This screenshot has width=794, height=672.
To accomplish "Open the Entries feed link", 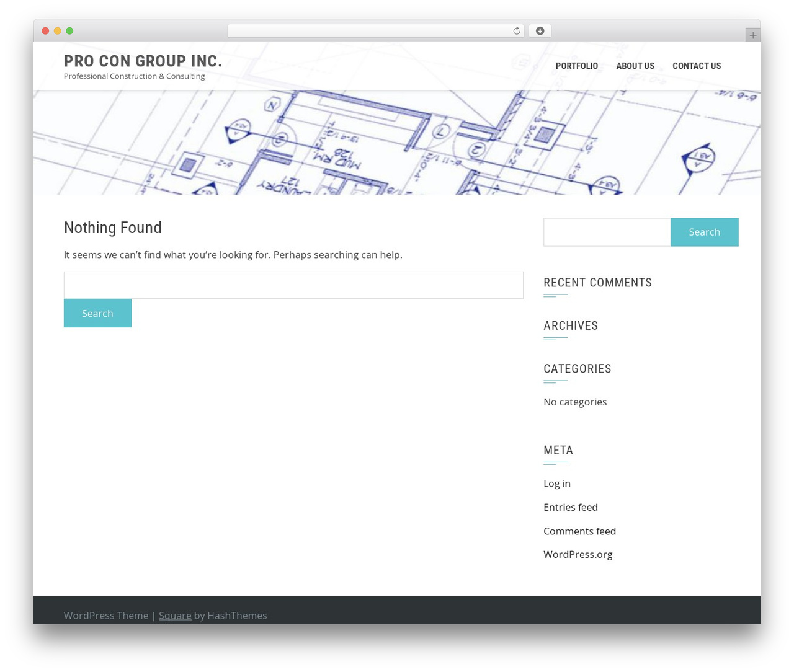I will (x=571, y=507).
